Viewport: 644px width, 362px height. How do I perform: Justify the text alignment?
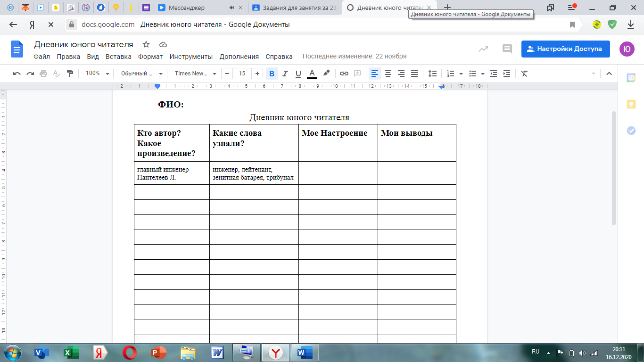pos(414,74)
